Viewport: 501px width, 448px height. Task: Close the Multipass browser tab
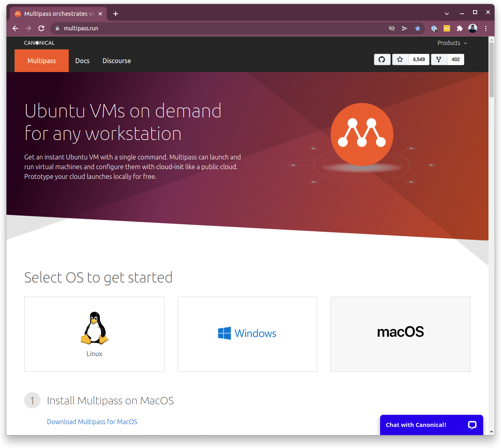(100, 14)
